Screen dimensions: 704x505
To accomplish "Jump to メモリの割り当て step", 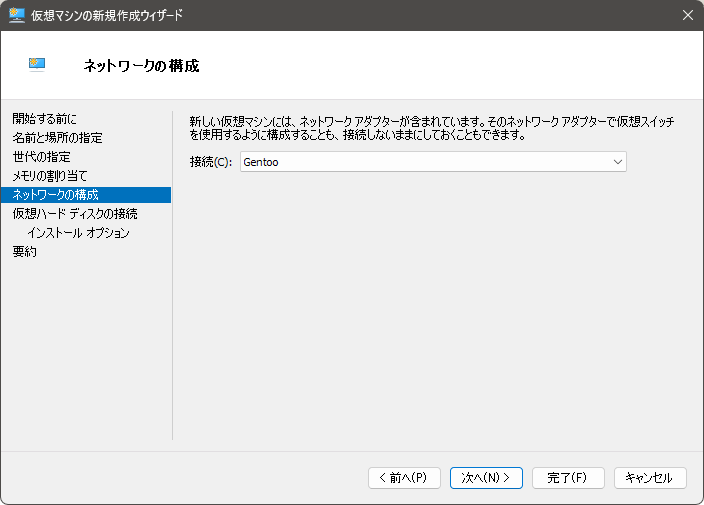I will coord(50,176).
